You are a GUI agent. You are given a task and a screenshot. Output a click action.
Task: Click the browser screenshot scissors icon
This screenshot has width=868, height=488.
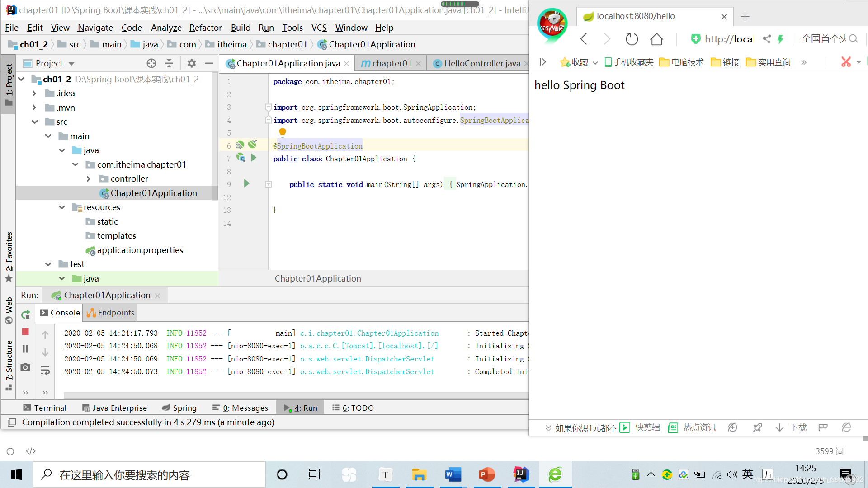pyautogui.click(x=846, y=62)
